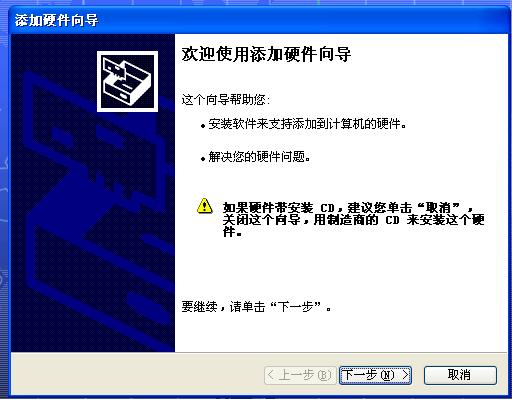Click the text 要继续,请单击"下一步"
Screen dimensions: 512x401
tap(256, 306)
